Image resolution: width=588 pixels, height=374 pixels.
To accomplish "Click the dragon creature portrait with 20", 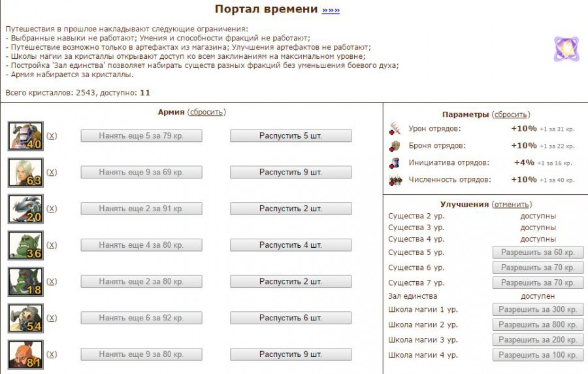I will pos(25,209).
